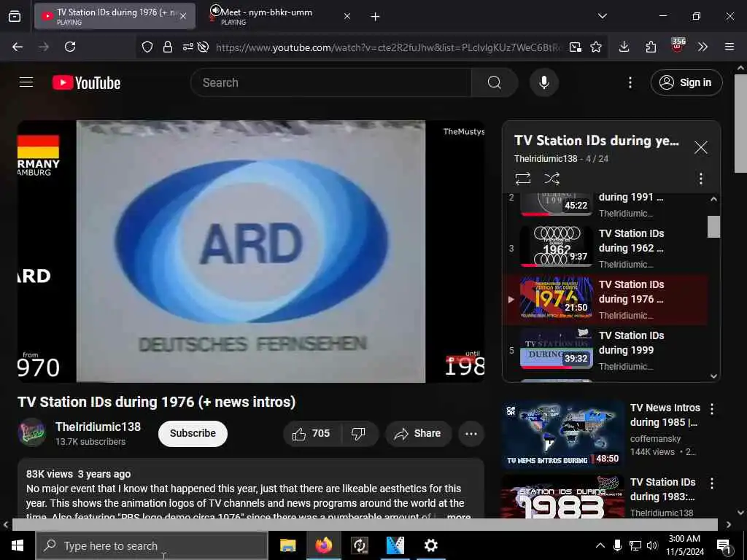Open more actions ellipsis below video
This screenshot has width=747, height=560.
click(471, 433)
